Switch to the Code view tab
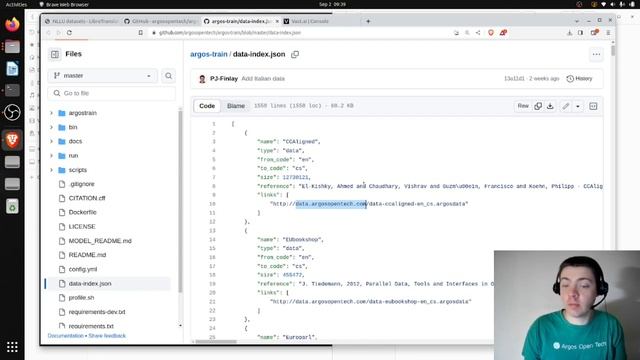This screenshot has height=360, width=640. [207, 106]
